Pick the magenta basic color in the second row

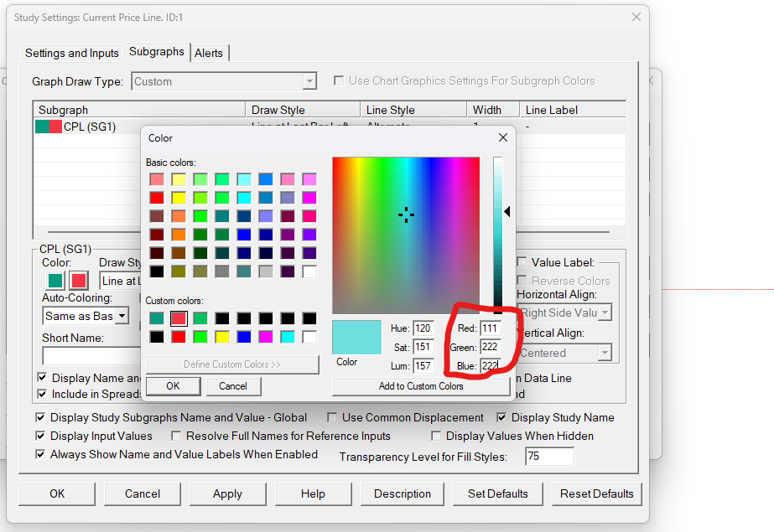(309, 198)
